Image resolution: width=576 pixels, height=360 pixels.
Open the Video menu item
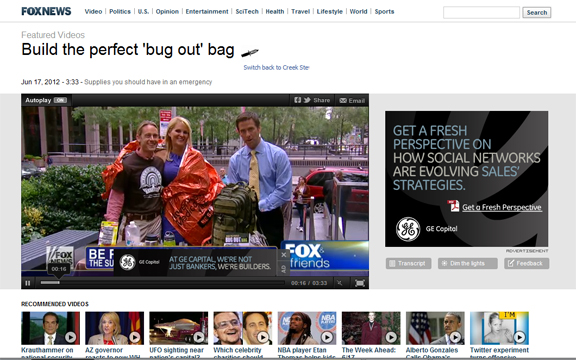(93, 11)
